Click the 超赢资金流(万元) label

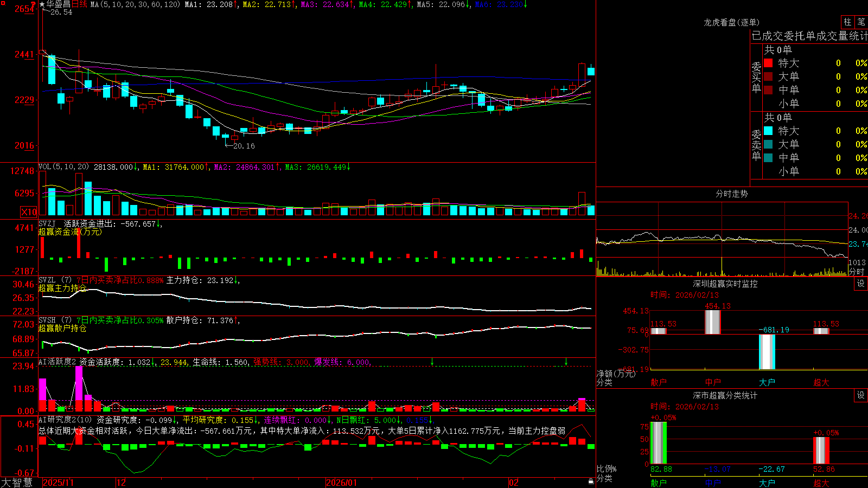click(x=70, y=232)
